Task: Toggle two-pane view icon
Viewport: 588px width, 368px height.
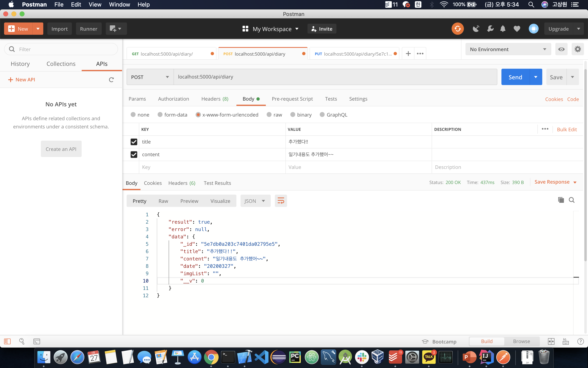Action: 551,341
